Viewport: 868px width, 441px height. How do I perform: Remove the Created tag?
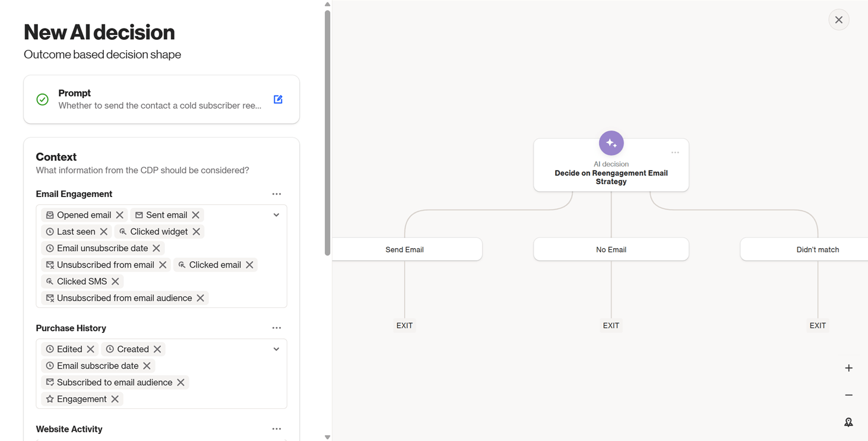(x=157, y=349)
